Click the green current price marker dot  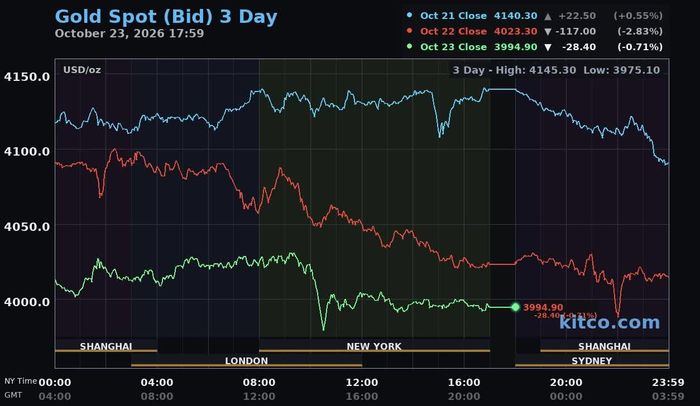tap(515, 307)
